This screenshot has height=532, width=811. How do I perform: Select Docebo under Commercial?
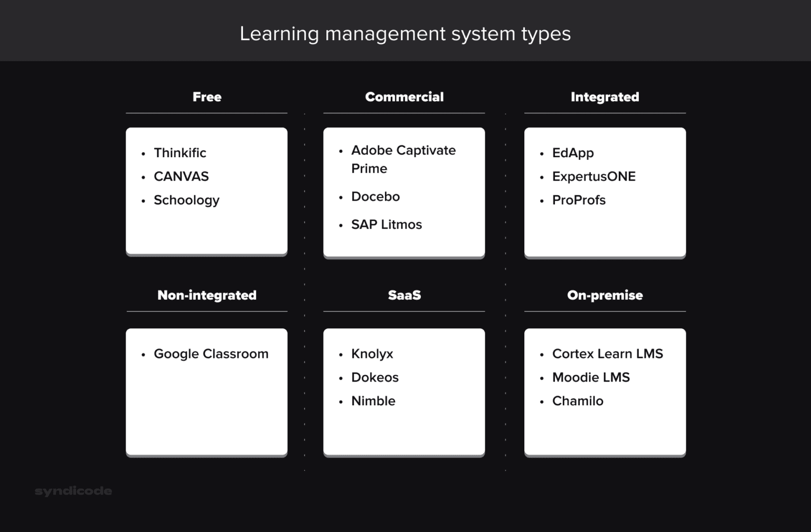click(375, 196)
